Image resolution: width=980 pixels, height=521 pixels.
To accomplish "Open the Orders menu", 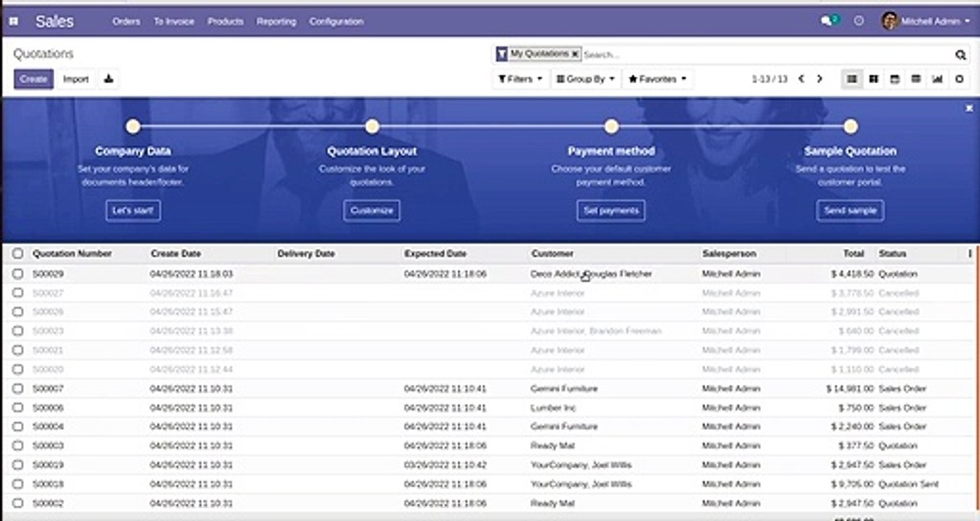I will click(x=127, y=22).
